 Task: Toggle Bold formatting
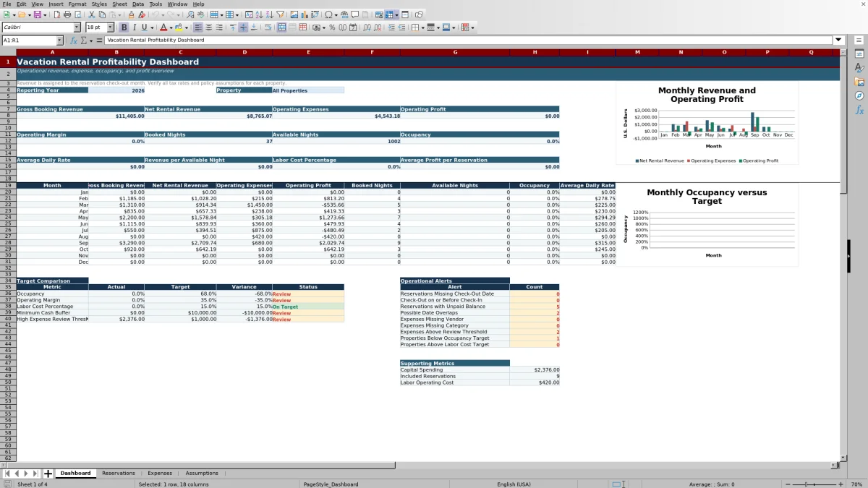tap(124, 27)
